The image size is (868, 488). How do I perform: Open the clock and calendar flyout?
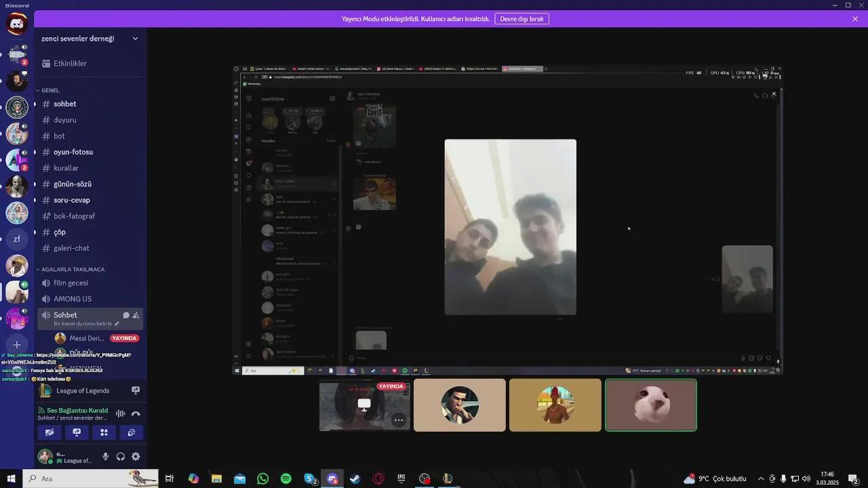coord(827,479)
